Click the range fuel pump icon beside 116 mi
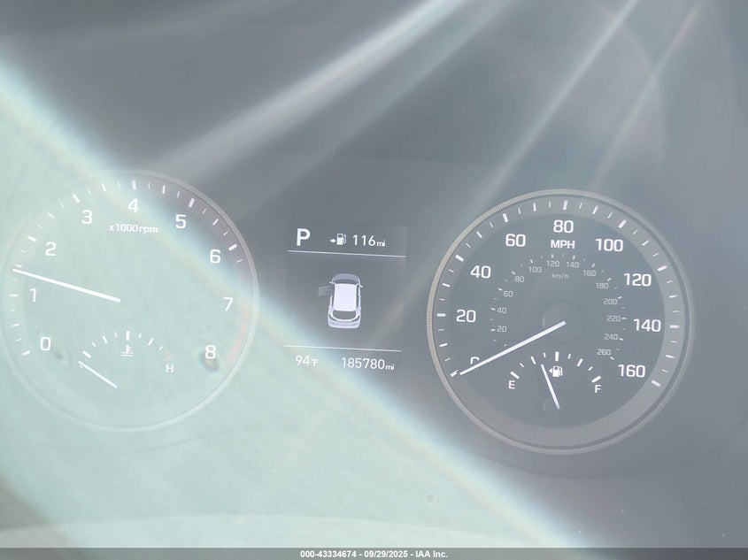This screenshot has width=748, height=560. click(338, 240)
